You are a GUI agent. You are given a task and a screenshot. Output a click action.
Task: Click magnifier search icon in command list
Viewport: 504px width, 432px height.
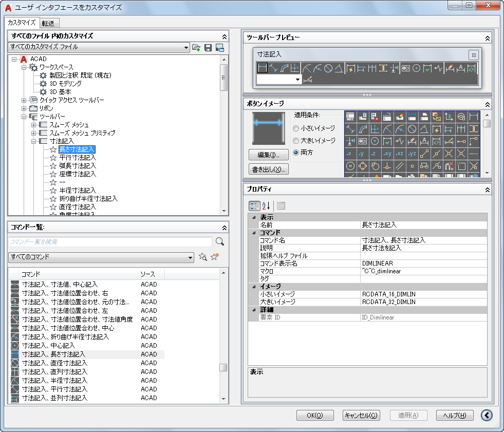coord(220,241)
